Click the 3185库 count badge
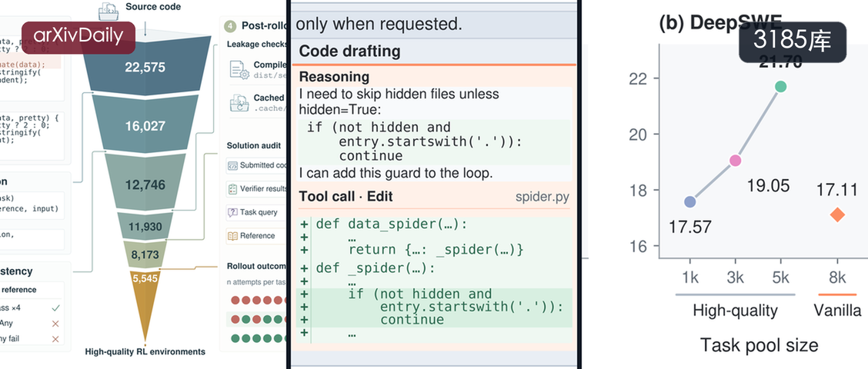The height and width of the screenshot is (369, 868). point(793,42)
